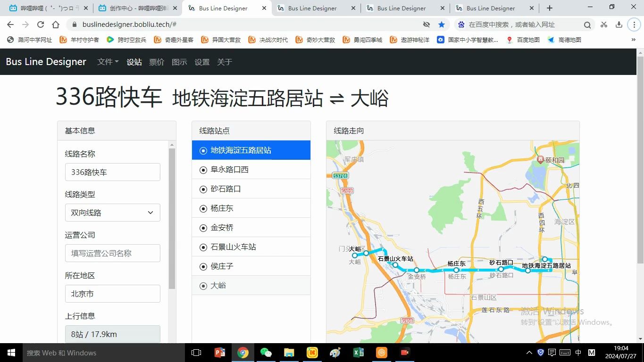644x362 pixels.
Task: Open the 百度地图 bookmark
Action: 523,40
